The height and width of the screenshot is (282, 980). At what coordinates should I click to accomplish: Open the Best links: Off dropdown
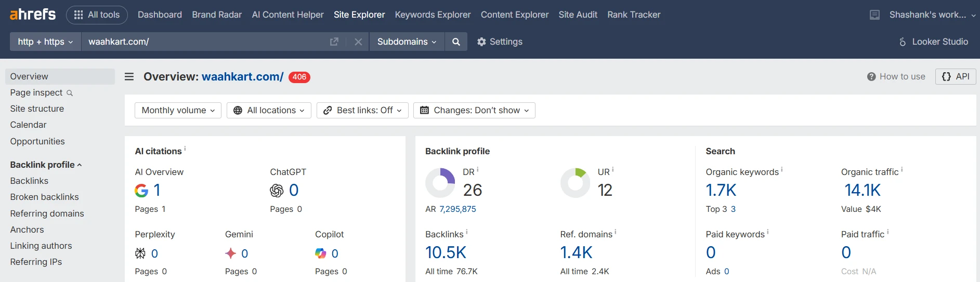coord(362,110)
